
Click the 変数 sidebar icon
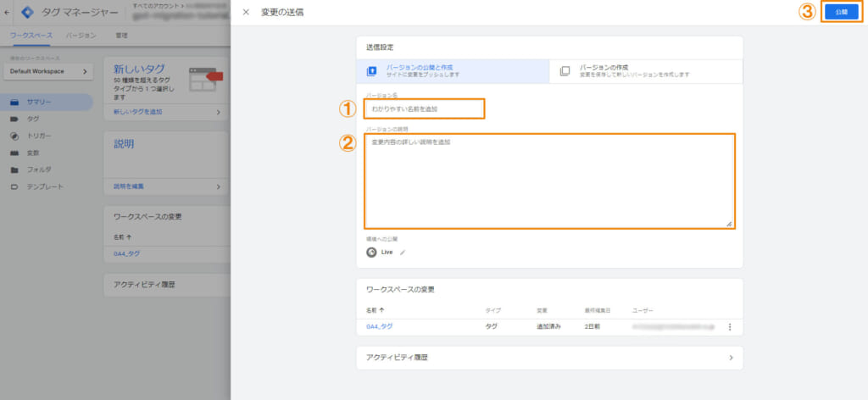[15, 153]
